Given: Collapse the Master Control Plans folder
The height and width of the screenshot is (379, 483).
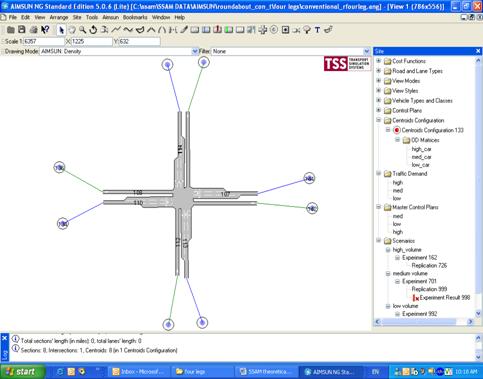Looking at the screenshot, I should click(x=378, y=207).
